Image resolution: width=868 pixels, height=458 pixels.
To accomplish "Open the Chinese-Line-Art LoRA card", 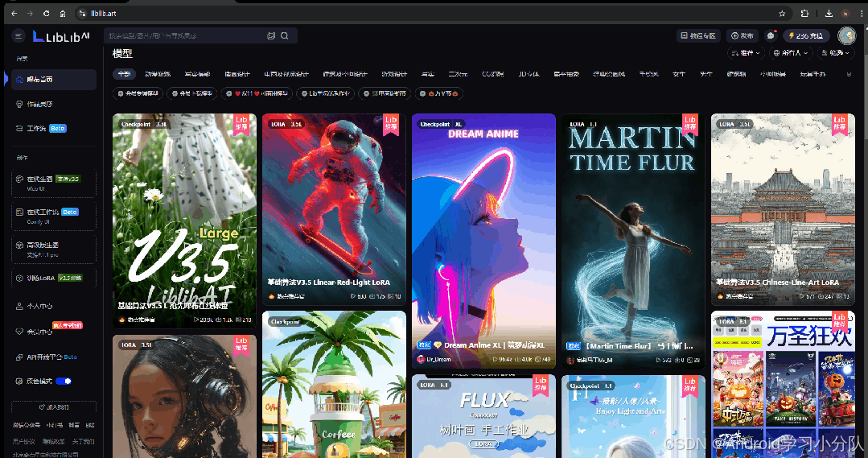I will (783, 208).
